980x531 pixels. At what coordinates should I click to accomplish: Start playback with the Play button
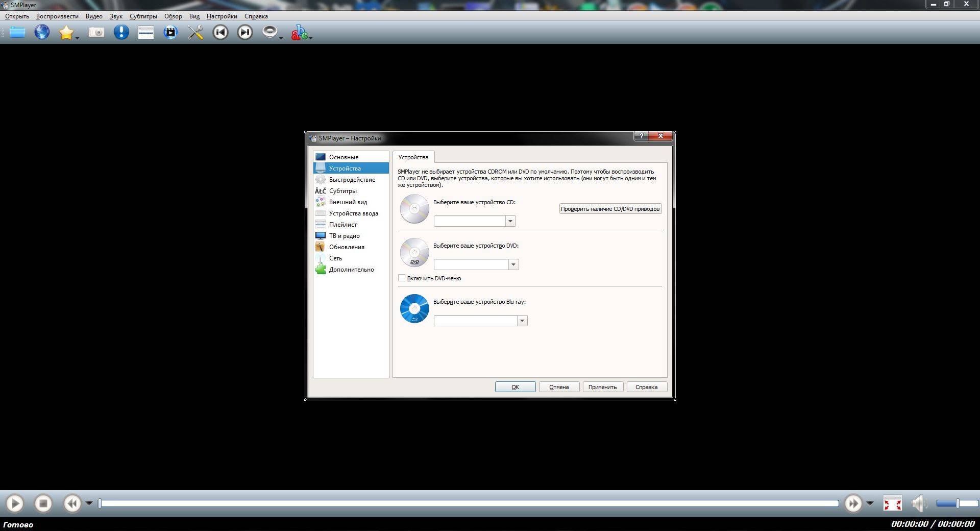point(15,504)
